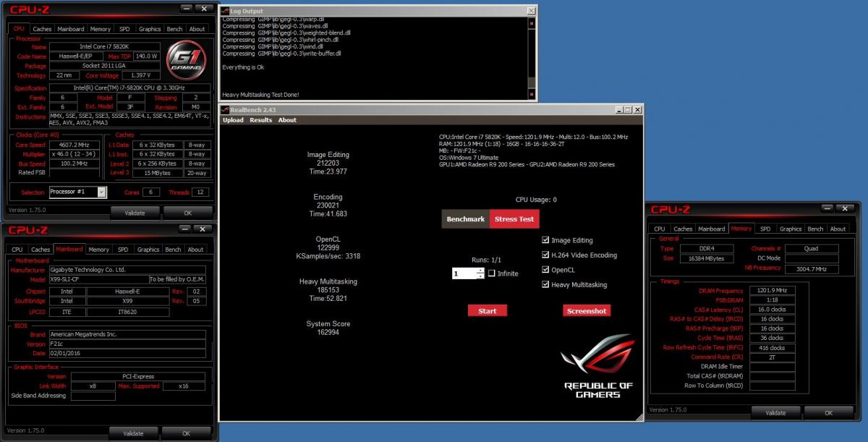Switch to CPU tab in the CPU-Z memory window

660,229
